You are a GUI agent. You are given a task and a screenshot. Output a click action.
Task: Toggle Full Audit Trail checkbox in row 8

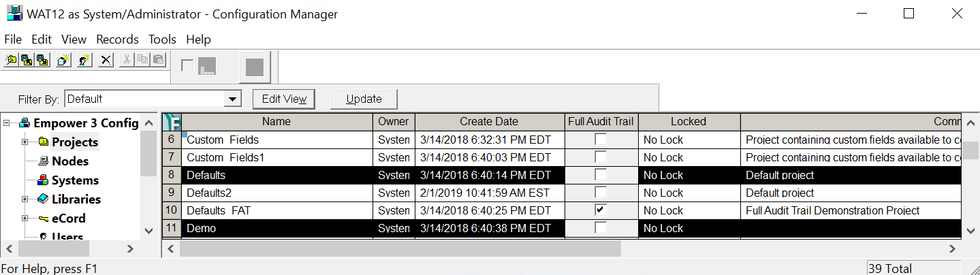click(x=601, y=175)
